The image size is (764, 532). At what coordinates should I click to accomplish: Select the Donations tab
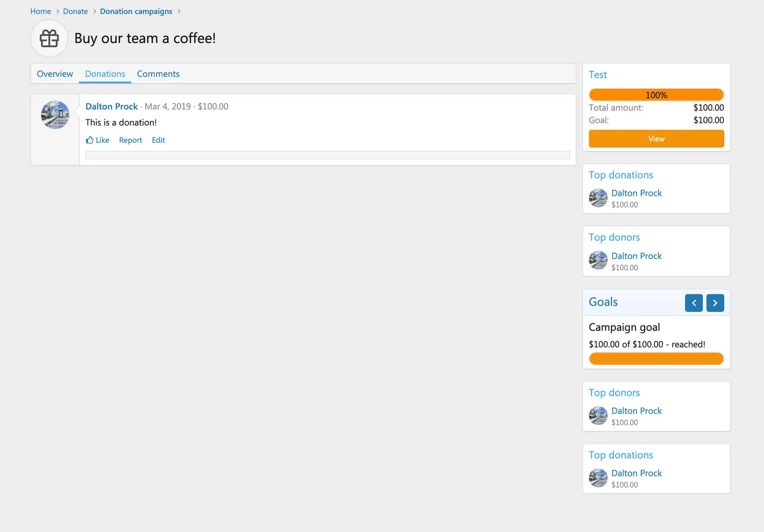coord(105,74)
